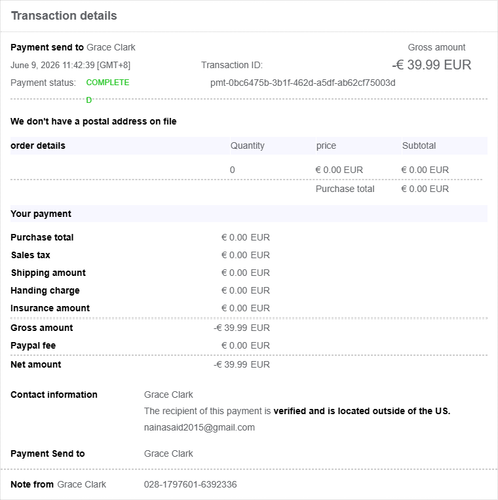Click the 'Insurance amount' label
This screenshot has width=498, height=500.
tap(50, 308)
